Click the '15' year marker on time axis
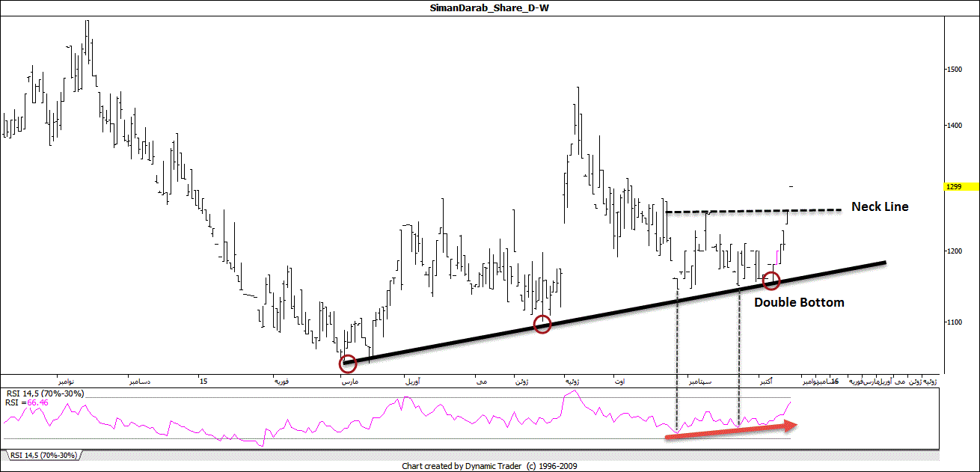 203,381
